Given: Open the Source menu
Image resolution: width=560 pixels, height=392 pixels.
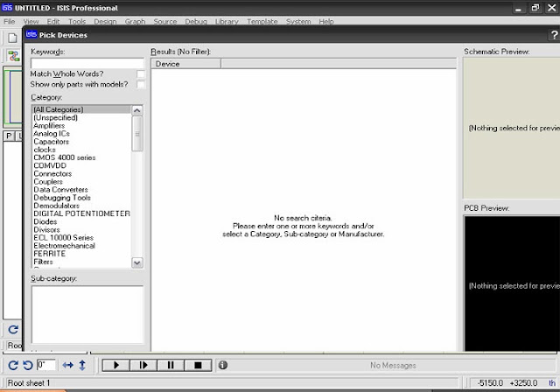Looking at the screenshot, I should (x=165, y=21).
